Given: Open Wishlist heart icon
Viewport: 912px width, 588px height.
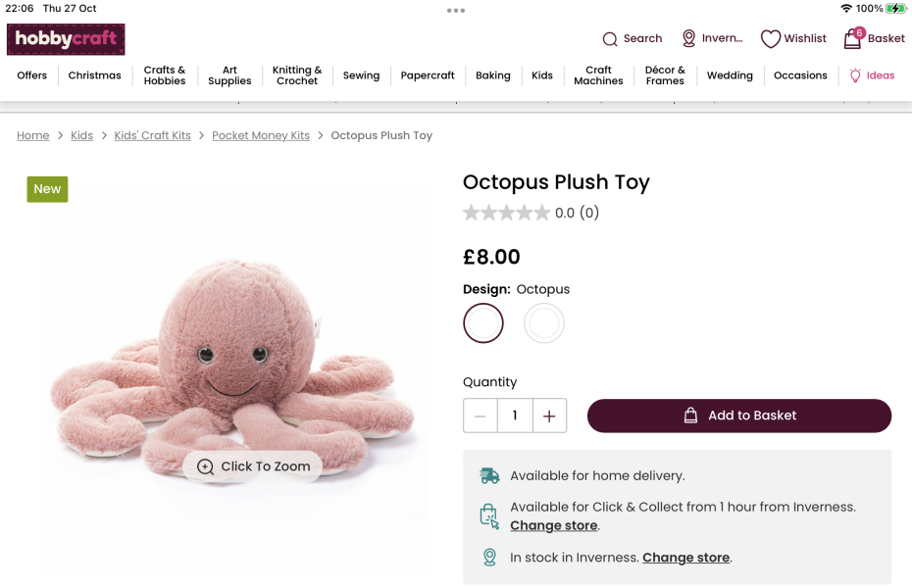Looking at the screenshot, I should [x=771, y=39].
